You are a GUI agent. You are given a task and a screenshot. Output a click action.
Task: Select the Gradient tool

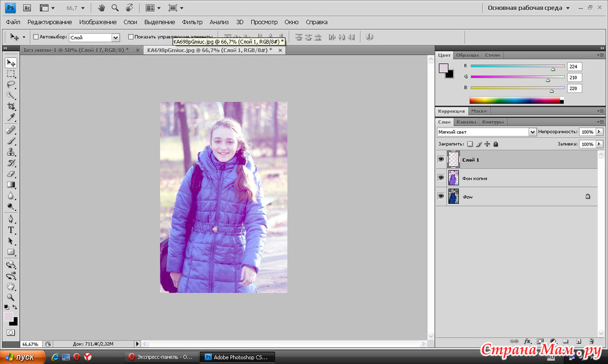pos(11,185)
